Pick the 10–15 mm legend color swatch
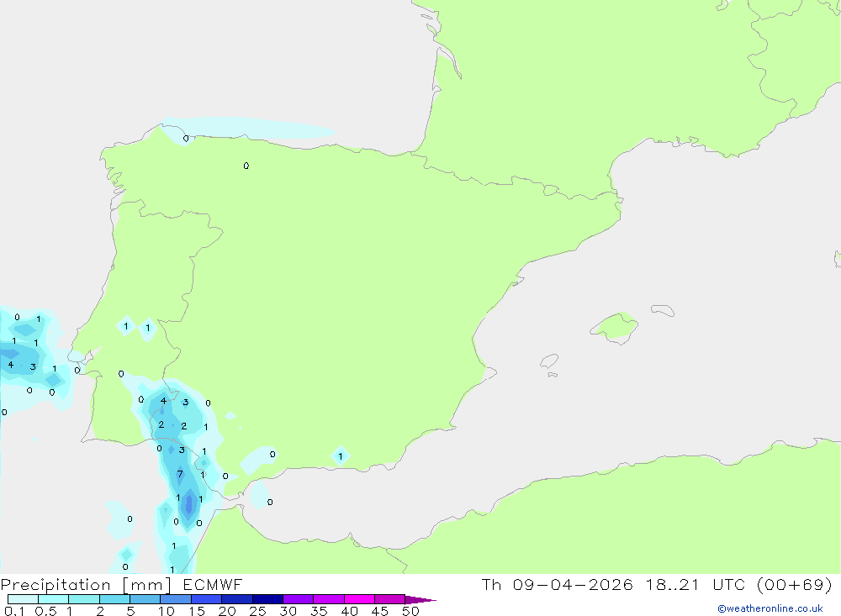This screenshot has width=841, height=616. coord(176,599)
